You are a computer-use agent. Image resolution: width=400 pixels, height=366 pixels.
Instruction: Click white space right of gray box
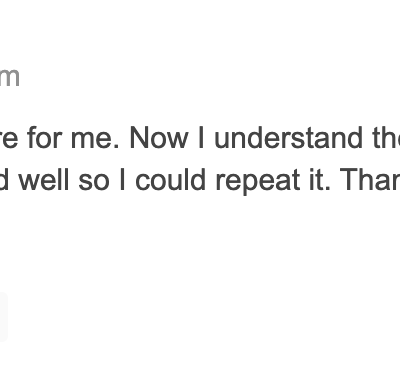pos(200,317)
